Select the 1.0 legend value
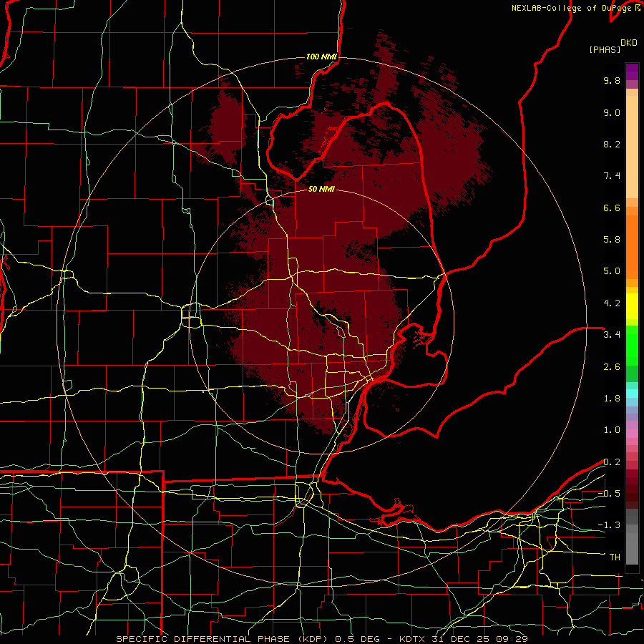The height and width of the screenshot is (644, 644). point(612,430)
